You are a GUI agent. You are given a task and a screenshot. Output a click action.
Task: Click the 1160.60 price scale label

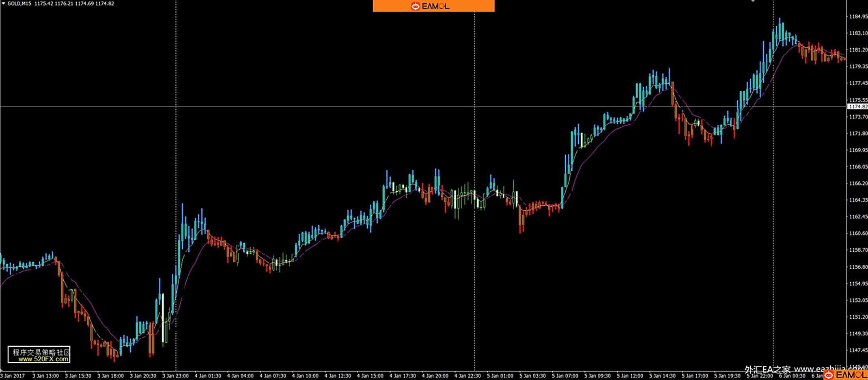[x=858, y=233]
